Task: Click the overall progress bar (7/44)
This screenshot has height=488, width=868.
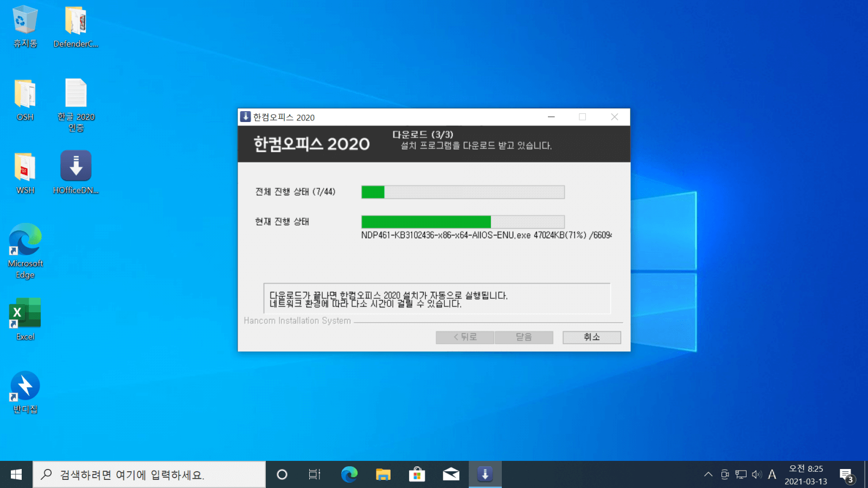Action: coord(463,192)
